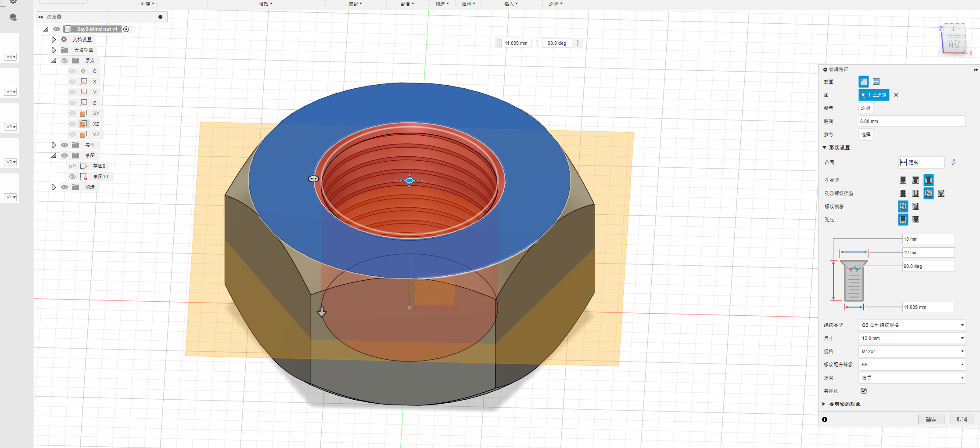Viewport: 980px width, 448px height.
Task: Open the 规格 M12x1 dropdown
Action: click(912, 351)
